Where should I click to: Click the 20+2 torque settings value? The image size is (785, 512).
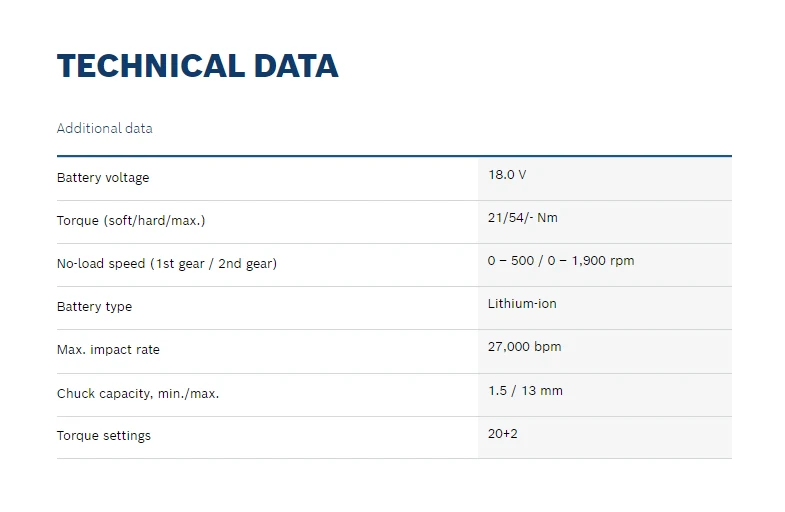click(x=503, y=433)
